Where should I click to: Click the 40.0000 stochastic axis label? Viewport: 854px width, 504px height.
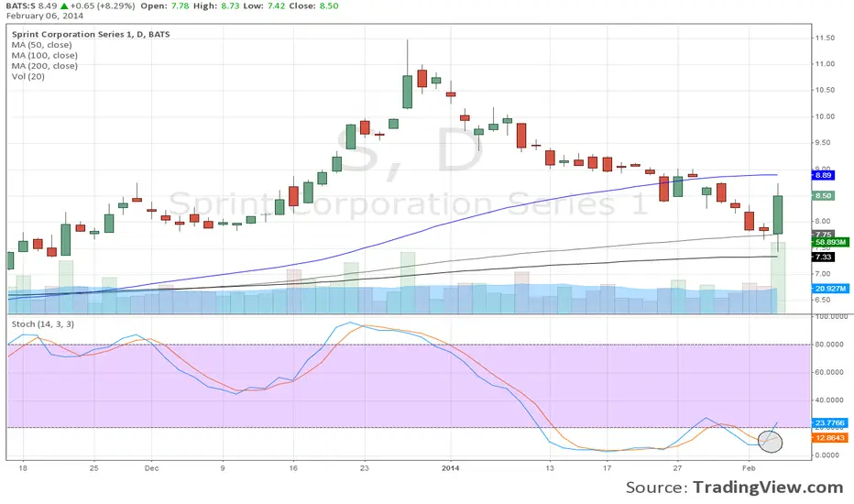tap(829, 400)
